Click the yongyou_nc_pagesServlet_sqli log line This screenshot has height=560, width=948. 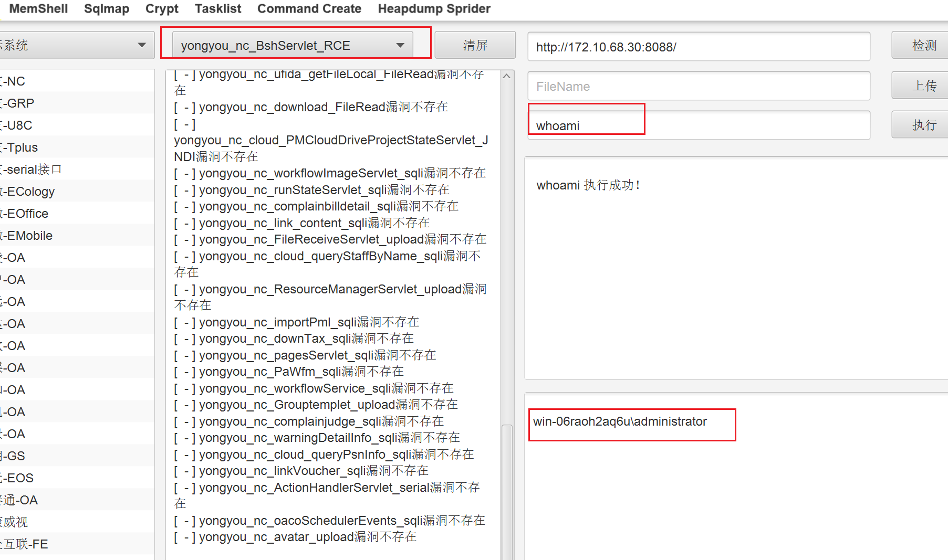click(305, 355)
